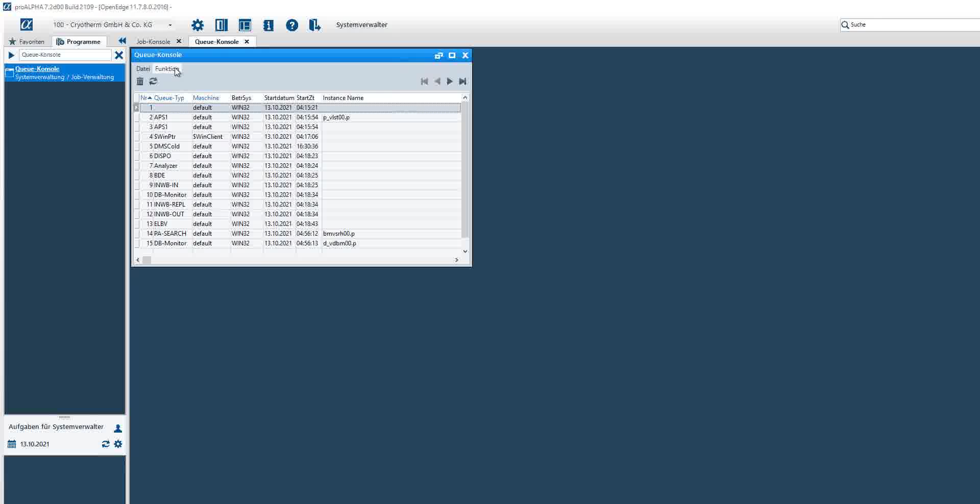Click the user icon in Aufgaben panel

pyautogui.click(x=118, y=428)
